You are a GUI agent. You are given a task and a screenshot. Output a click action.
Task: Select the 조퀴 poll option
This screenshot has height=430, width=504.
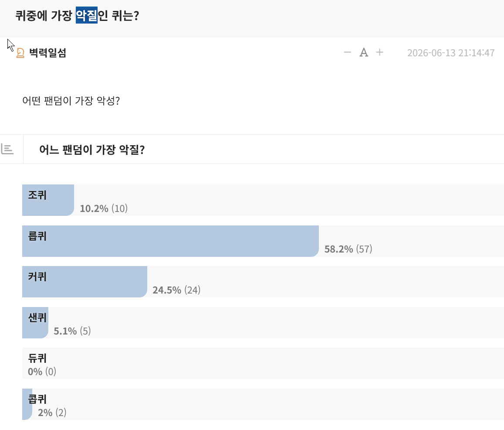263,200
